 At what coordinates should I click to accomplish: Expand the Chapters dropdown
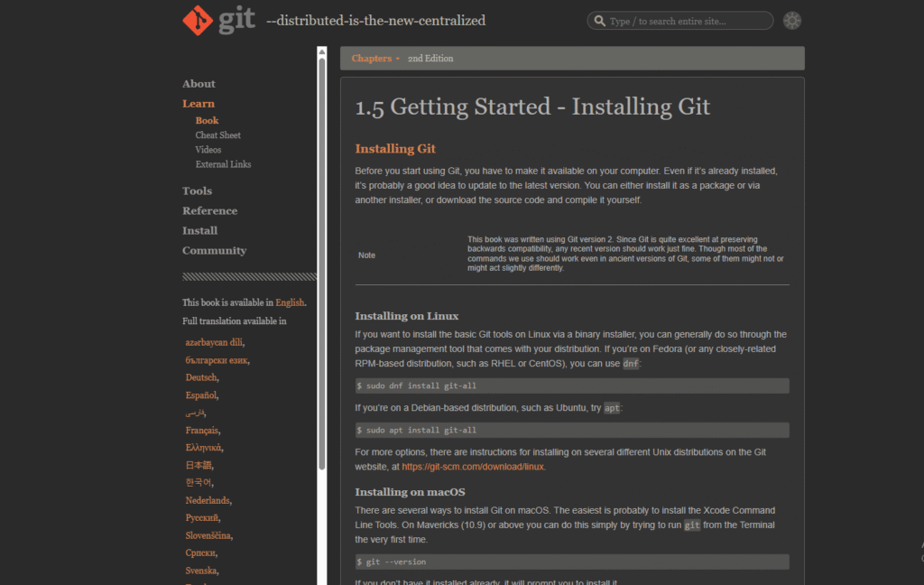[x=375, y=59]
